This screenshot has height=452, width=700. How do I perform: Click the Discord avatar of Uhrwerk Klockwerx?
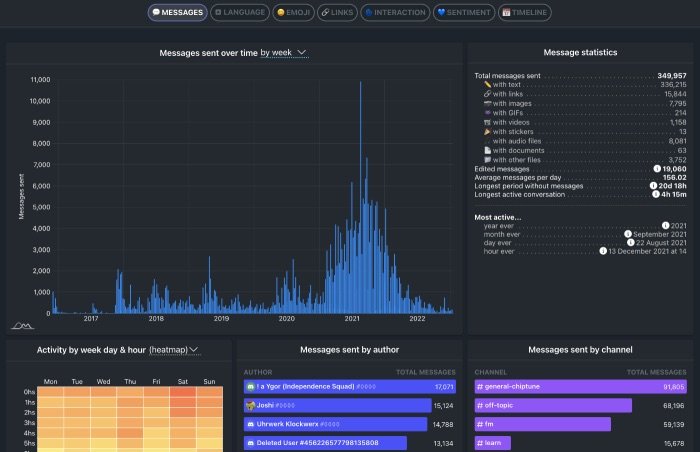[250, 424]
